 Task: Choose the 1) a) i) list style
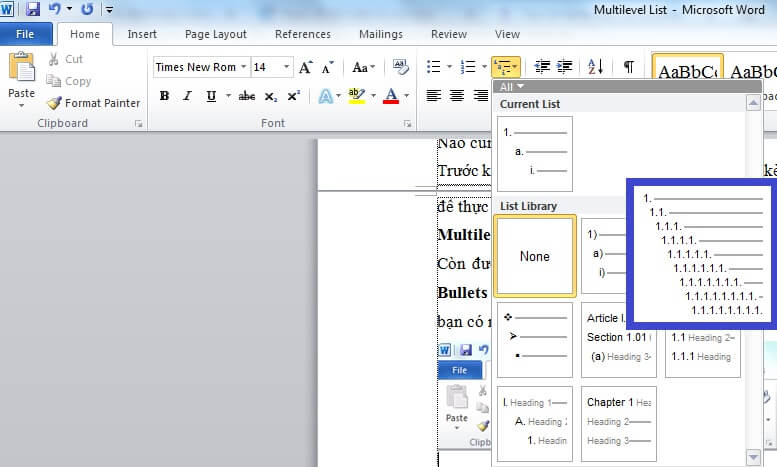(x=604, y=256)
